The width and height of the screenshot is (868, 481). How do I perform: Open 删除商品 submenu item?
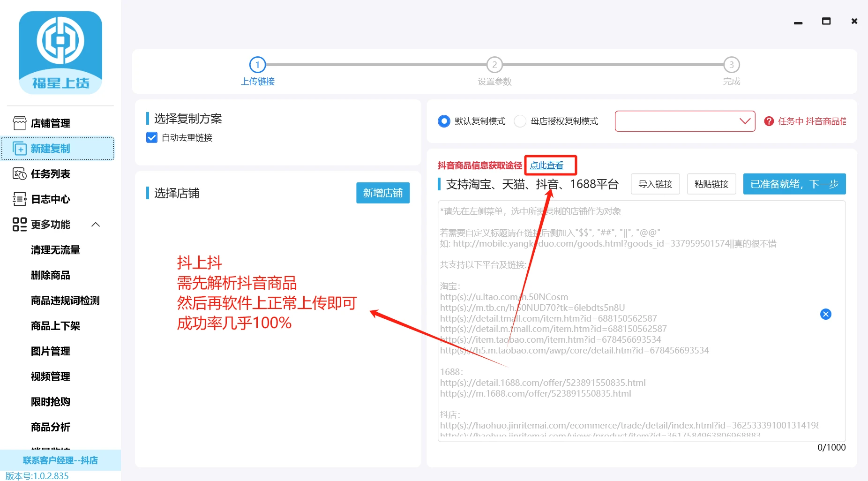pos(51,275)
